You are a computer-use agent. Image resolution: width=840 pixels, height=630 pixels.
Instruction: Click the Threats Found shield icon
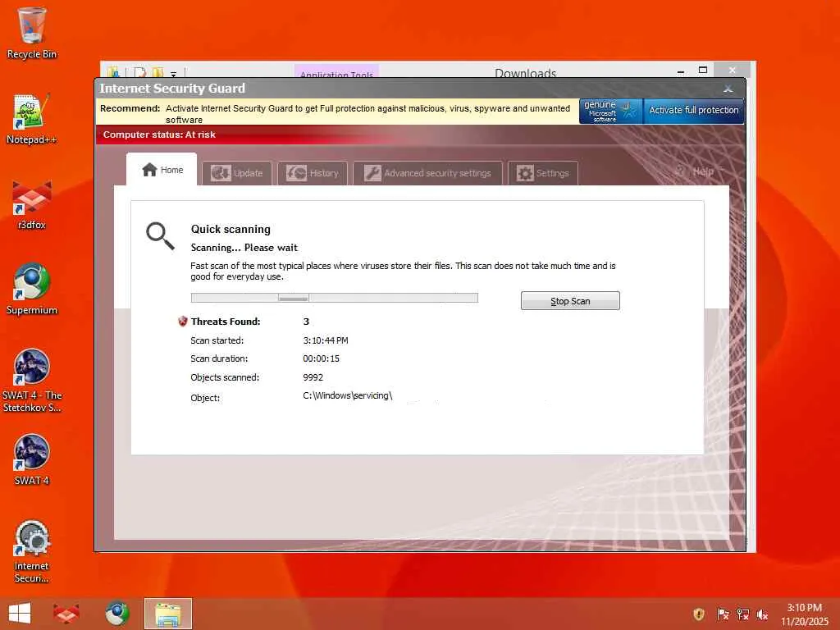pyautogui.click(x=183, y=322)
